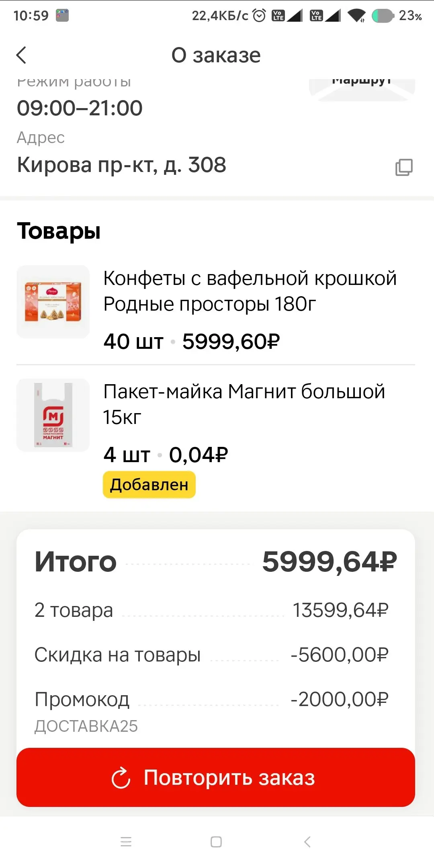Viewport: 434px width, 868px height.
Task: Copy the address with the copy icon
Action: click(x=404, y=167)
